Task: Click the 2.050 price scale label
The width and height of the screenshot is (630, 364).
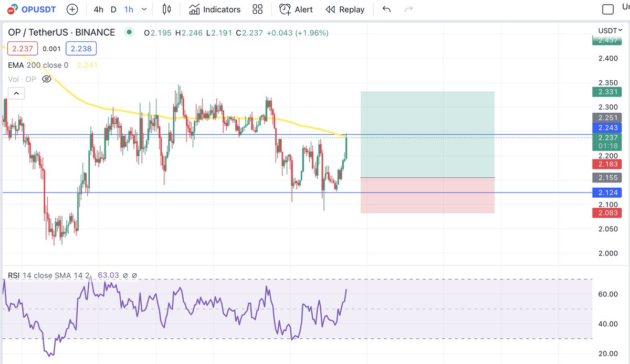Action: (x=609, y=229)
